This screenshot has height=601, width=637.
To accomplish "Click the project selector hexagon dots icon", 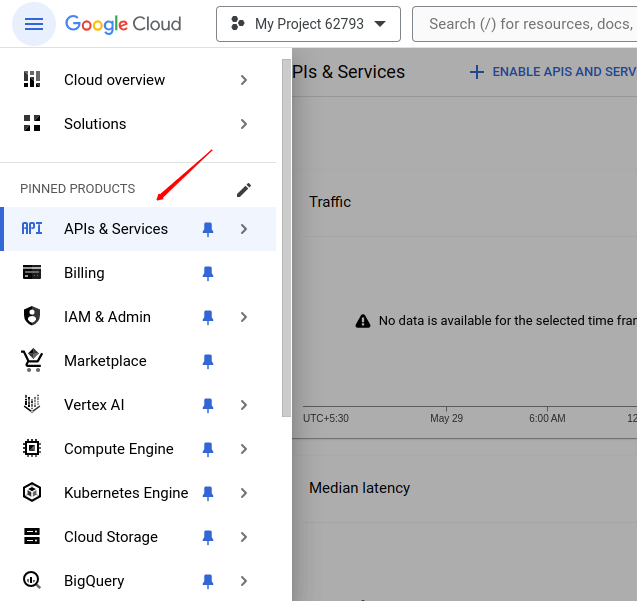I will click(237, 24).
